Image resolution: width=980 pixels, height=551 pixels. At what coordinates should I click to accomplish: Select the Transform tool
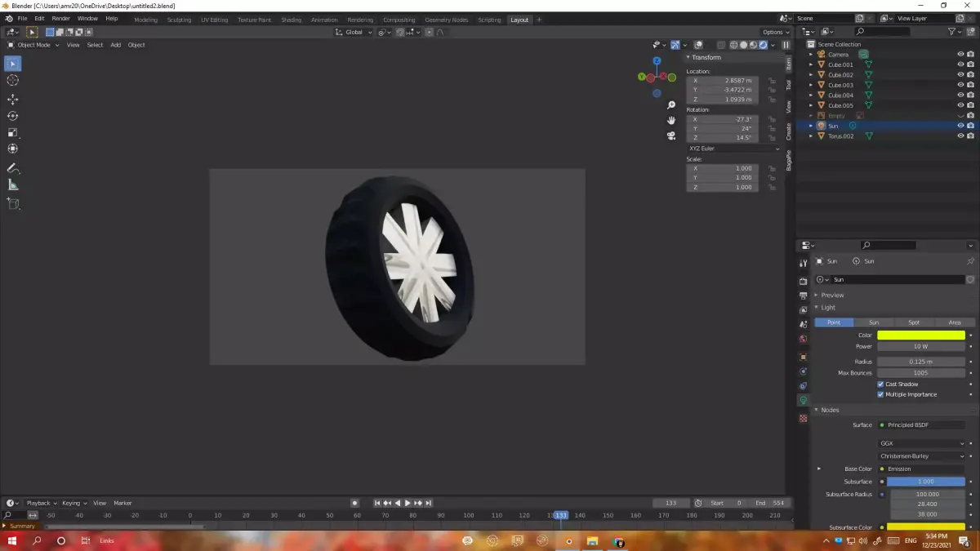pos(13,149)
